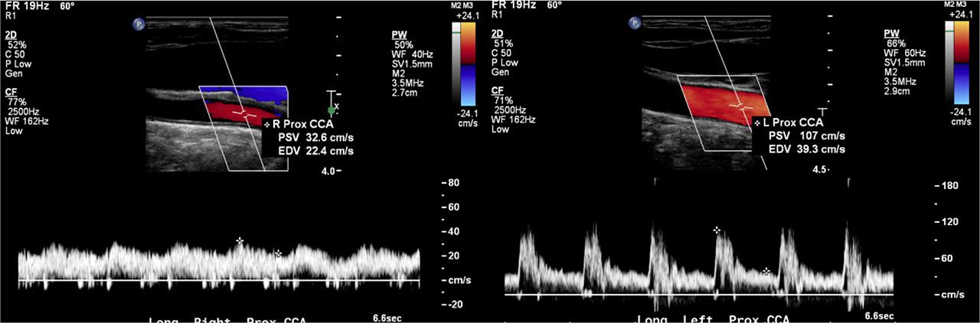Click the 'CF' heading in the R Prox CCA image
This screenshot has height=323, width=980.
[x=11, y=93]
